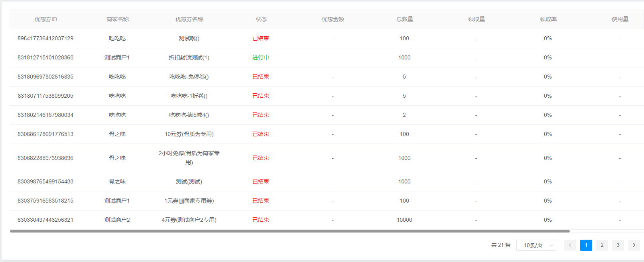
Task: Click the previous page arrow
Action: pyautogui.click(x=570, y=245)
